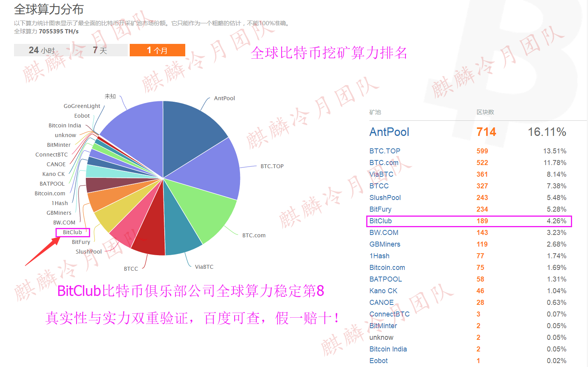
Task: Click the GoGreenLight pie chart label
Action: pyautogui.click(x=82, y=106)
